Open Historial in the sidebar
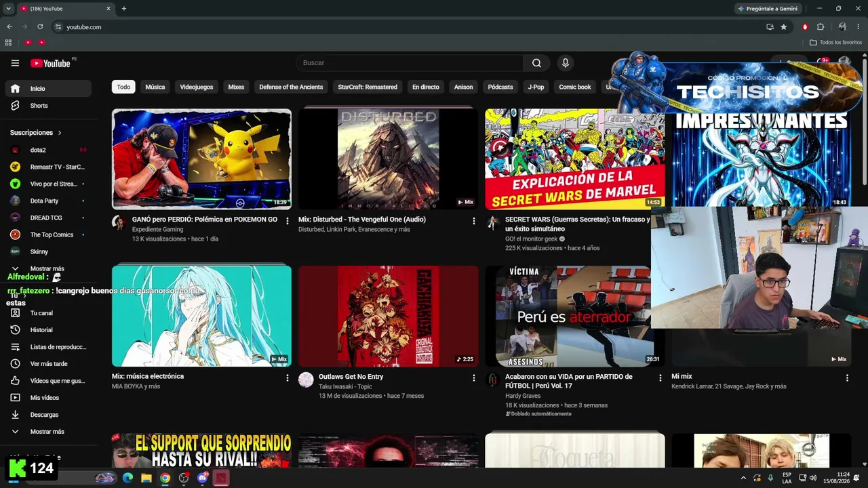This screenshot has width=868, height=488. point(47,330)
